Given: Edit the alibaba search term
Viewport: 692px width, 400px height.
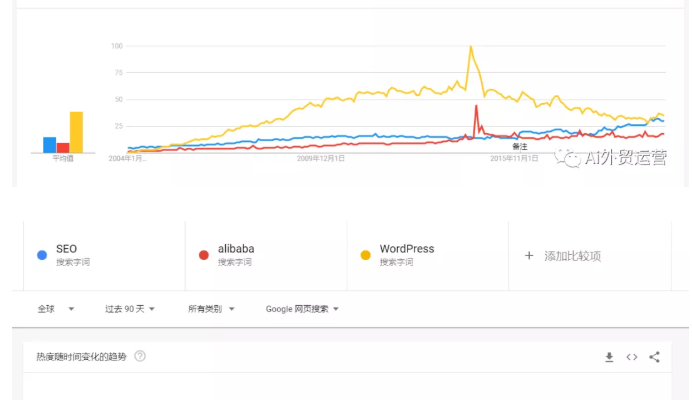Looking at the screenshot, I should click(236, 249).
